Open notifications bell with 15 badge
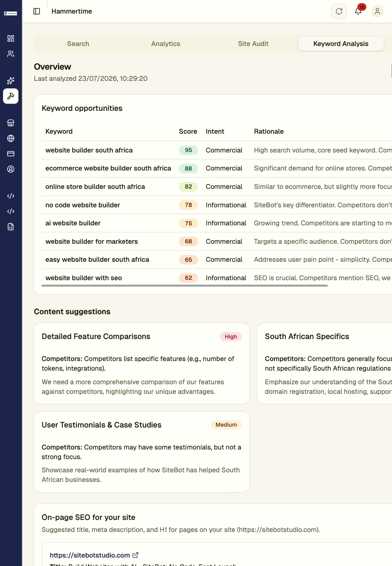The height and width of the screenshot is (566, 392). [358, 11]
